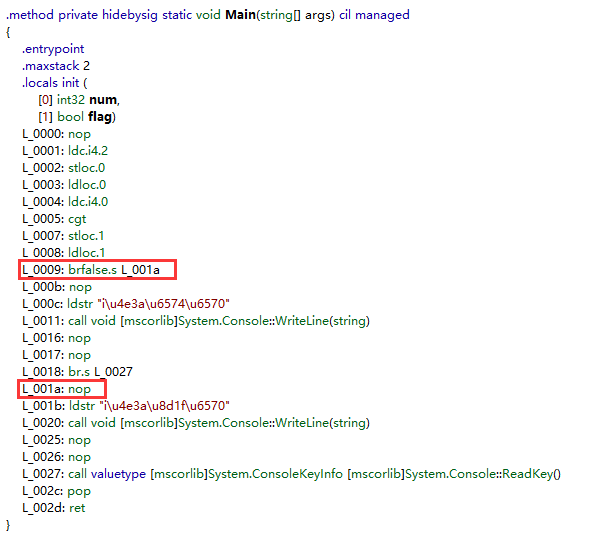
Task: Click instruction L_0007: stloc.1
Action: (63, 236)
